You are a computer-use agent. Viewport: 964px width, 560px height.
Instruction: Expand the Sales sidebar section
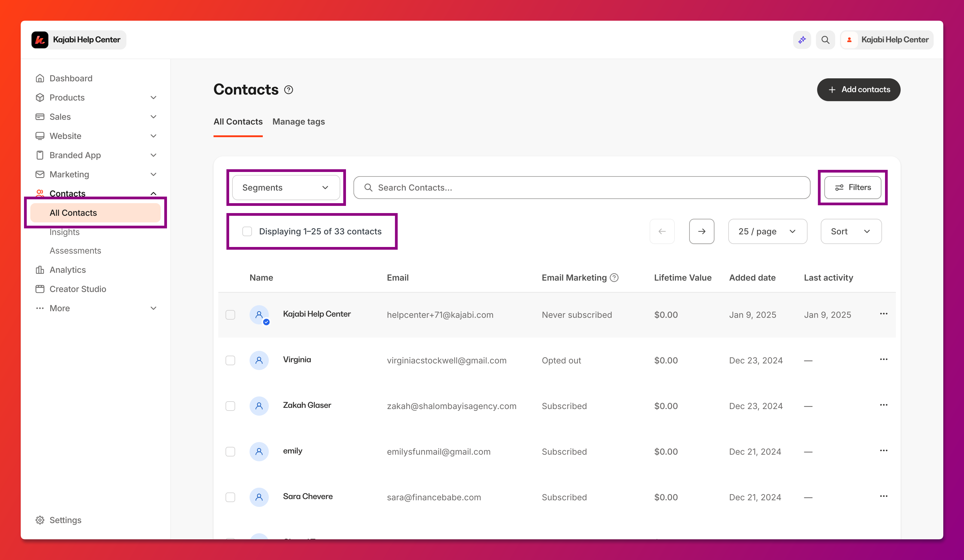(x=153, y=116)
